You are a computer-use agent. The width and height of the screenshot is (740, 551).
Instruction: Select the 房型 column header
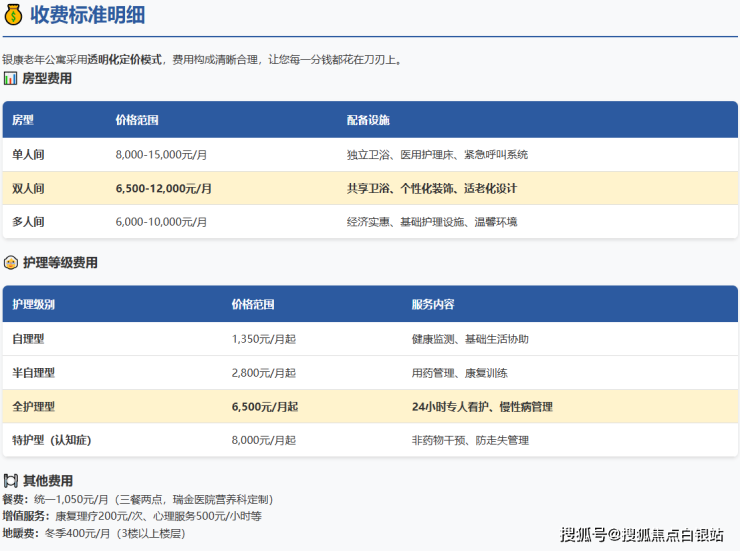pyautogui.click(x=23, y=121)
